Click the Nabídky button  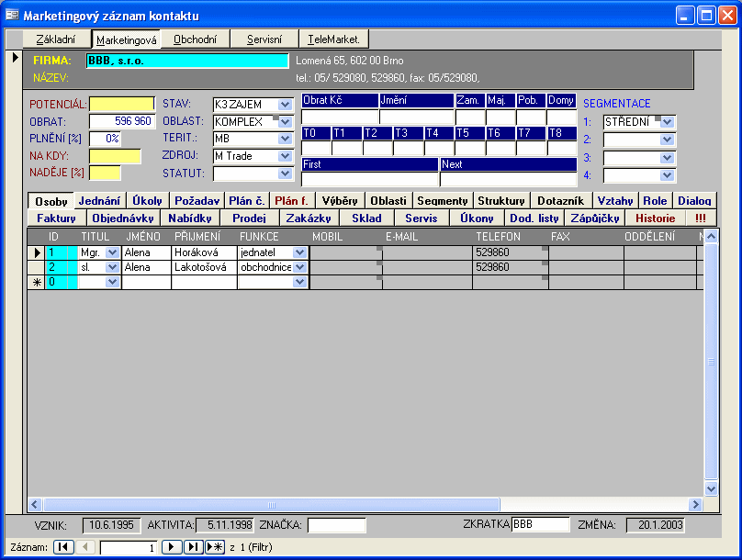coord(190,218)
